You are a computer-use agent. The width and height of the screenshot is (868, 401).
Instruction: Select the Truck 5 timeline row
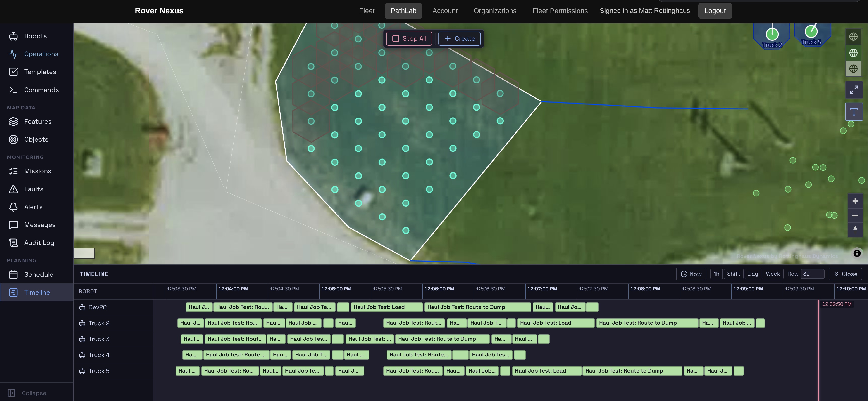click(x=113, y=371)
